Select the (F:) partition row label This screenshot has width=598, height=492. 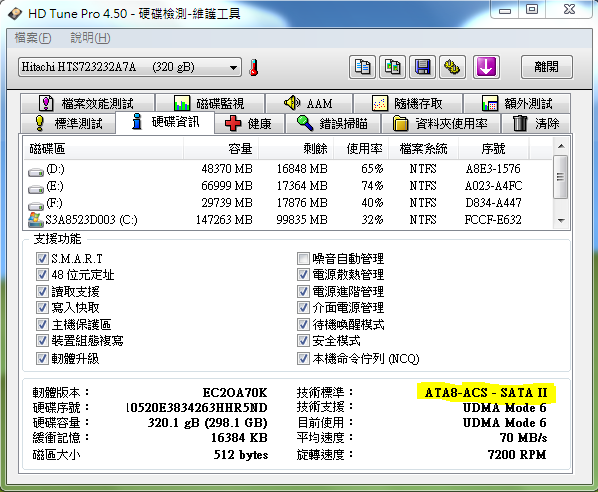pos(55,203)
